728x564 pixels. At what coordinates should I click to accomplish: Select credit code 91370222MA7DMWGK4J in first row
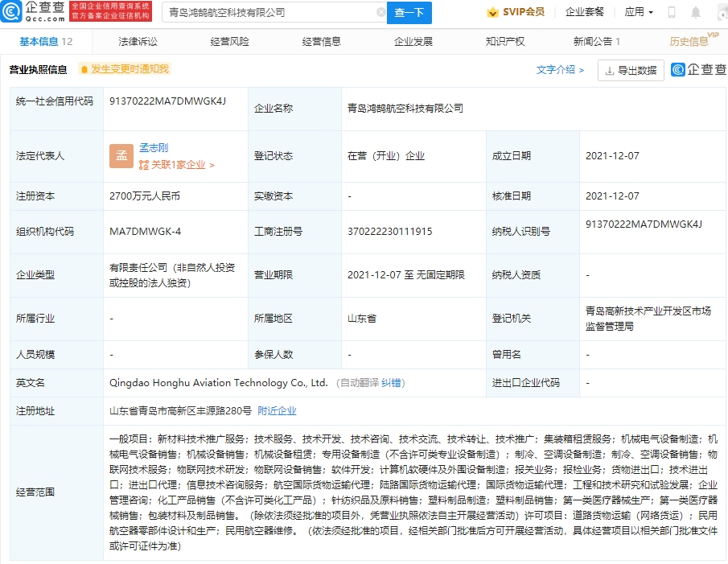point(167,101)
